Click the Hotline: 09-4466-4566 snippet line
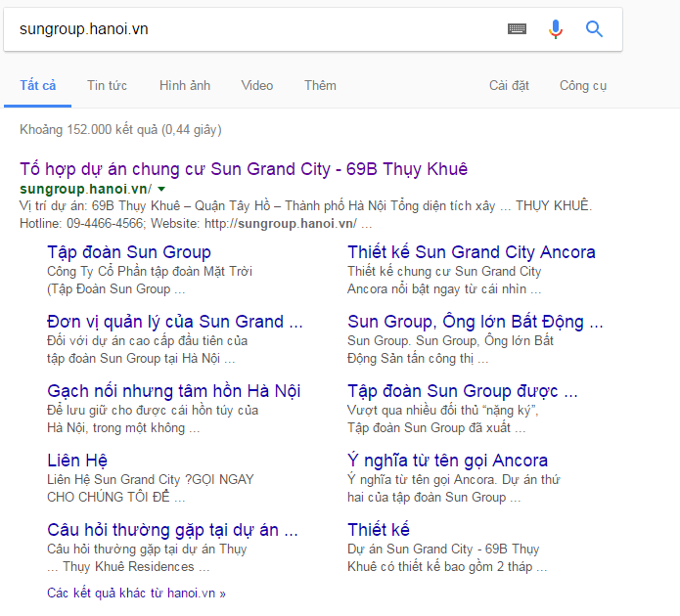 pyautogui.click(x=196, y=223)
